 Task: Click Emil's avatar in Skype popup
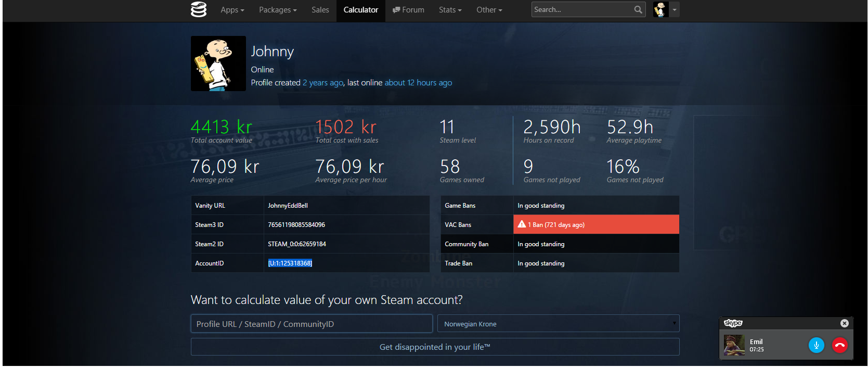(x=734, y=345)
